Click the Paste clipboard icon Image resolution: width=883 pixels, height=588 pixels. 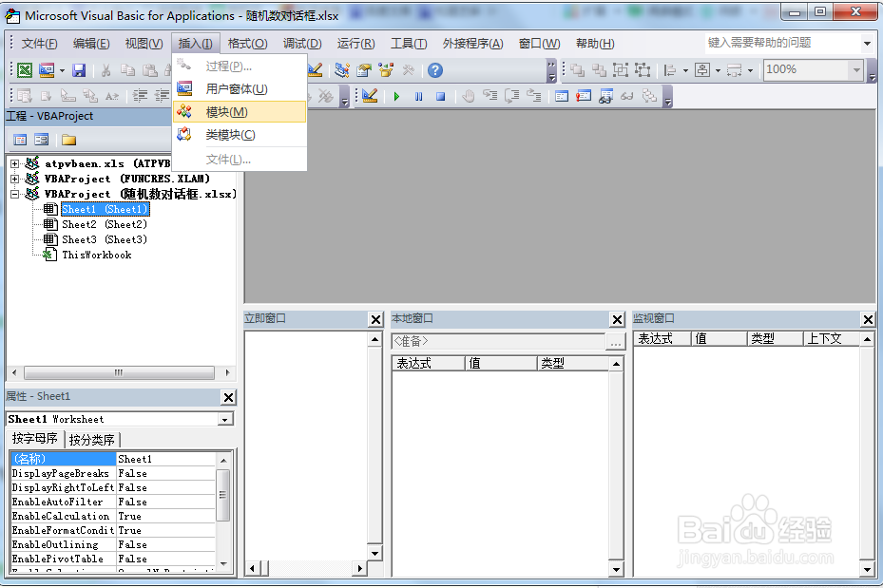150,70
